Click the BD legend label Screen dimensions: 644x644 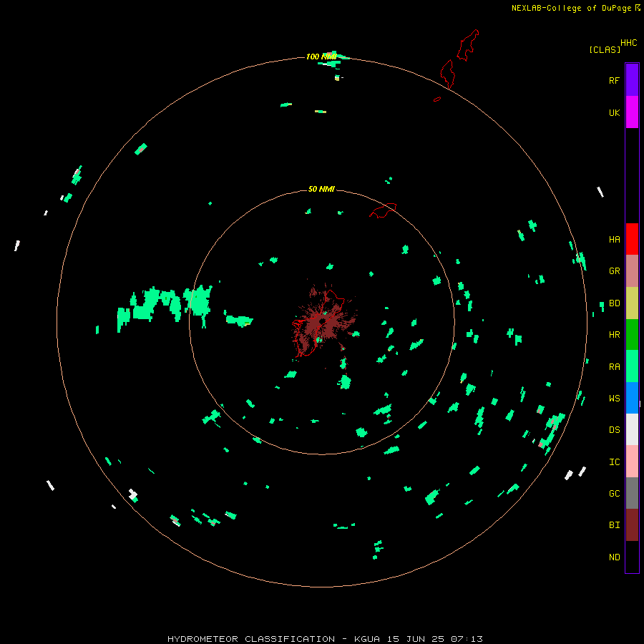614,303
